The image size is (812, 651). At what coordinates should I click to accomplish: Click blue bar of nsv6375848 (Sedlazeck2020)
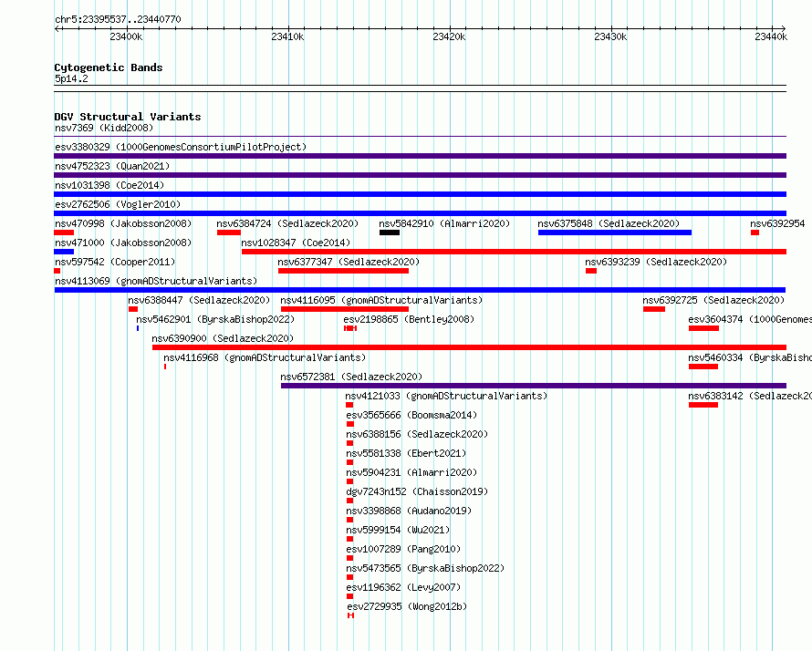pos(615,232)
